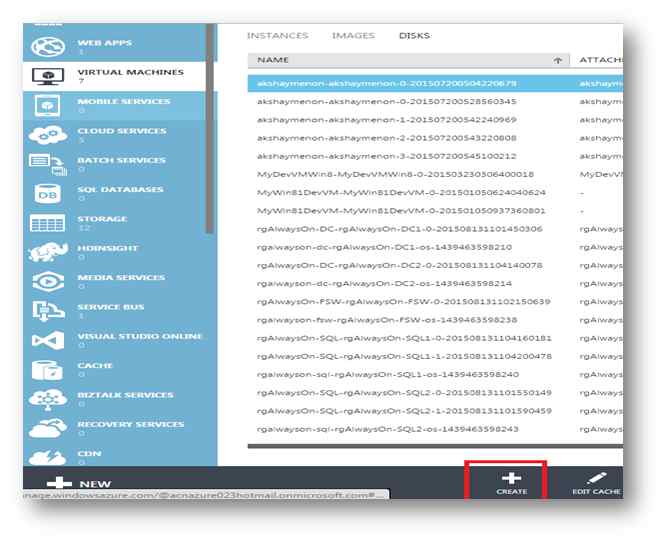Select disk rgalwayson-sql-rgAlwaysOn-SQL1-os
This screenshot has height=542, width=666.
(x=388, y=375)
